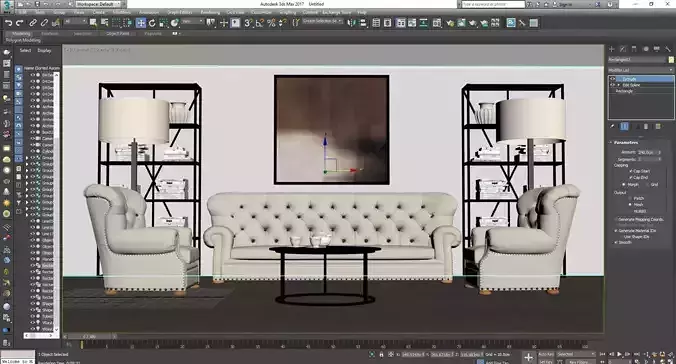This screenshot has width=676, height=364.
Task: Open the Create tab plus icon in command panel
Action: point(611,49)
